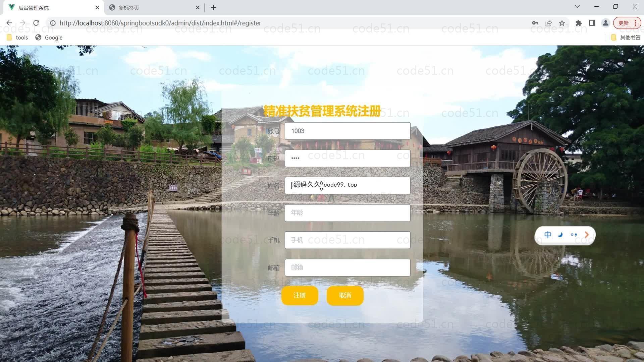Open the tools bookmark folder
This screenshot has width=644, height=362.
click(x=17, y=38)
